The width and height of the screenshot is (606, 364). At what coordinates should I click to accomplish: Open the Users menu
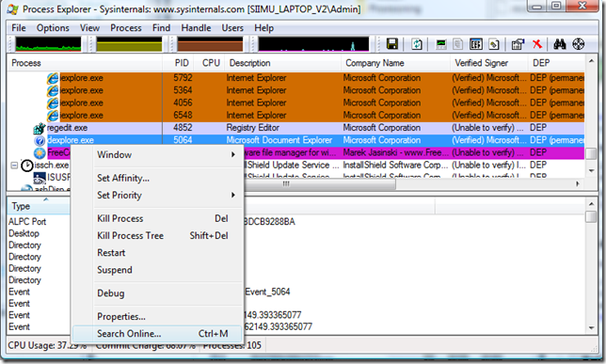[232, 28]
